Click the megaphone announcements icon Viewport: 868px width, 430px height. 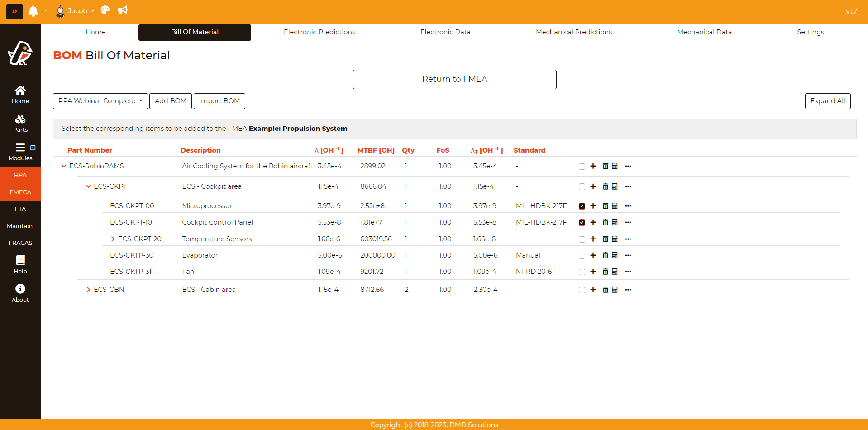pos(123,10)
